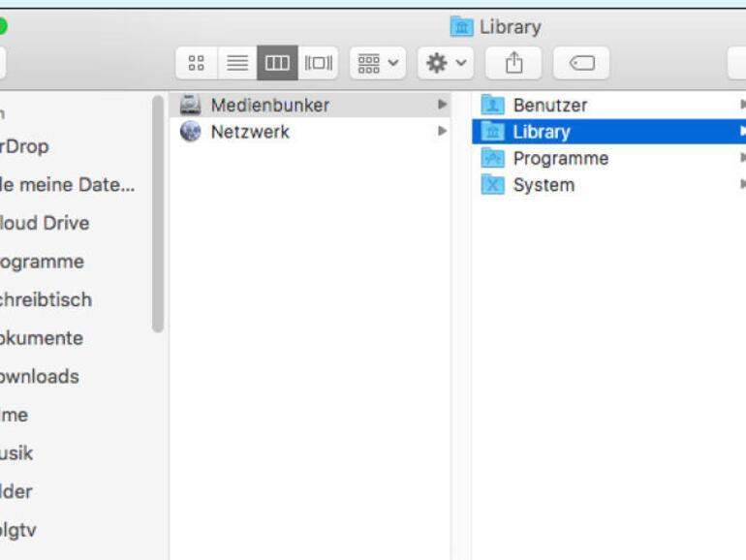The height and width of the screenshot is (560, 746).
Task: Open the System folder
Action: click(609, 185)
